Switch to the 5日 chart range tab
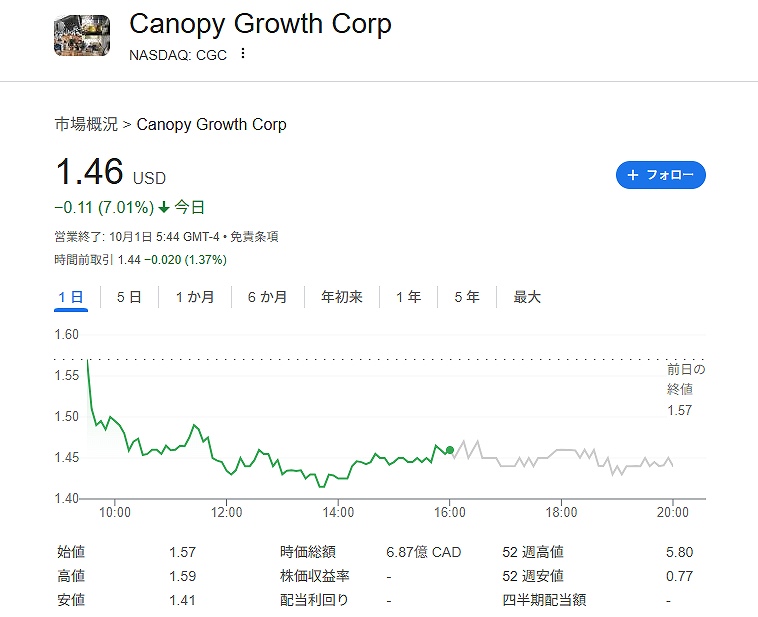 [128, 297]
